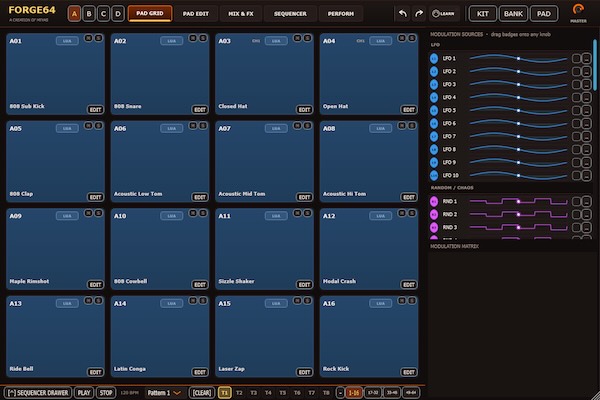Click the [CLEAR] button
This screenshot has height=400, width=600.
[202, 393]
